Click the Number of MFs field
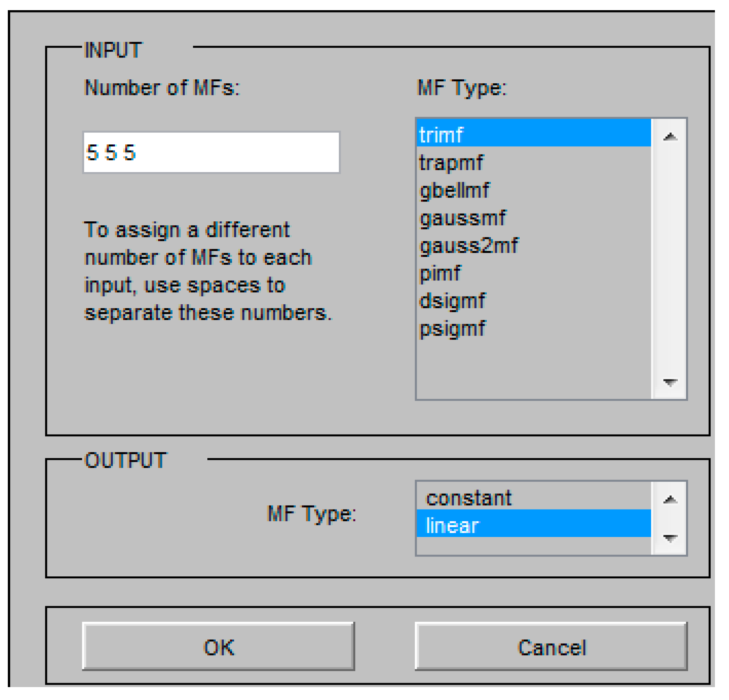This screenshot has height=700, width=729. [211, 153]
